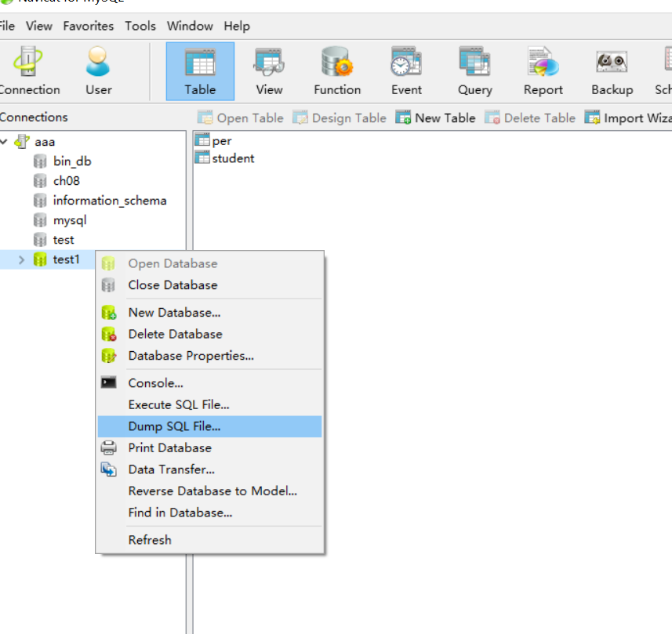Click the Delete Table button
Screen dimensions: 672x634
click(530, 118)
